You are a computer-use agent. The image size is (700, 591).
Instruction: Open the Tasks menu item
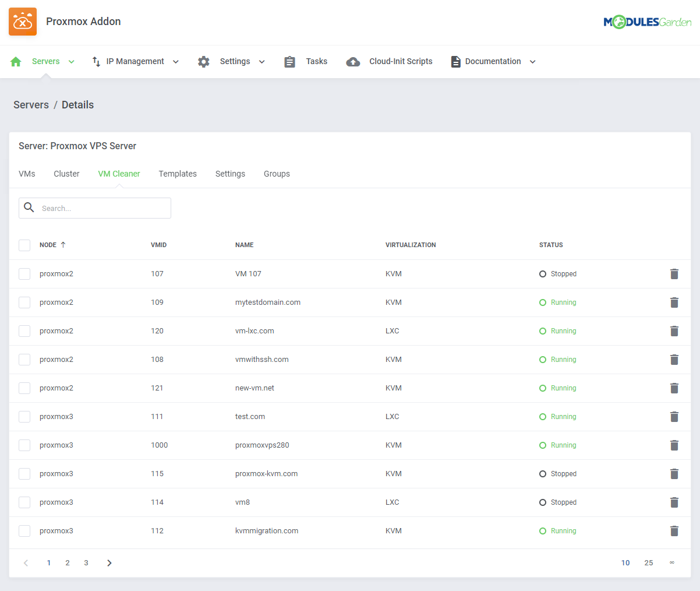317,61
